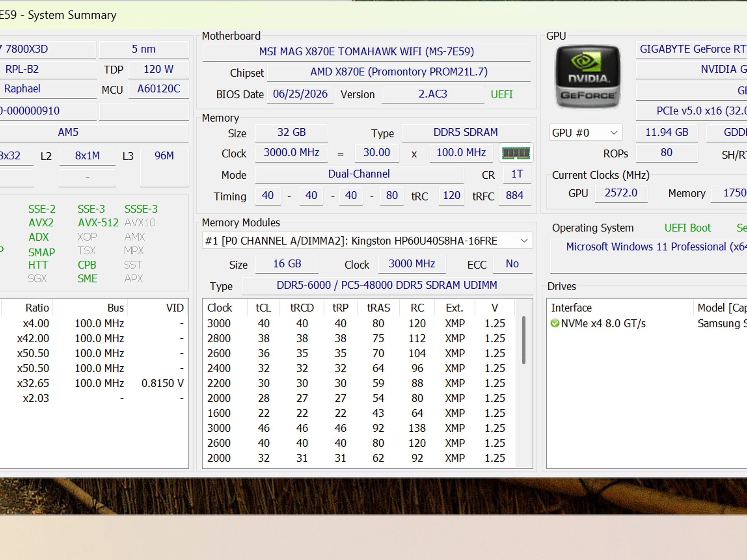Image resolution: width=747 pixels, height=560 pixels.
Task: Click the 5 nm process field
Action: click(144, 49)
